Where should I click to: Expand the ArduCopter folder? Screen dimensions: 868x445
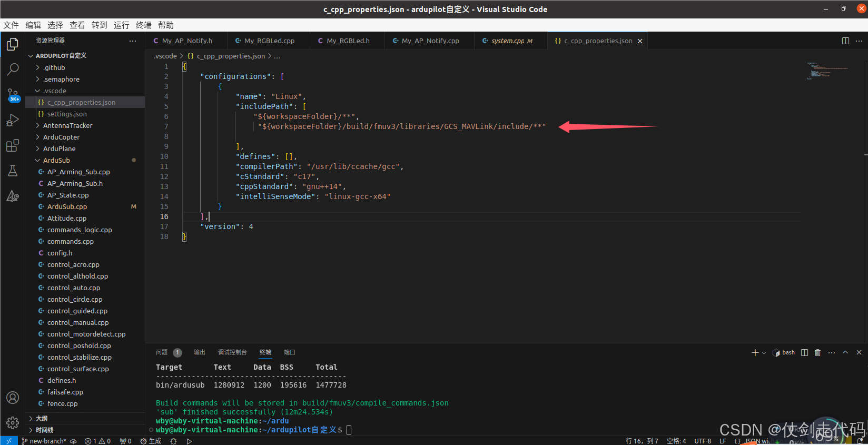coord(85,137)
